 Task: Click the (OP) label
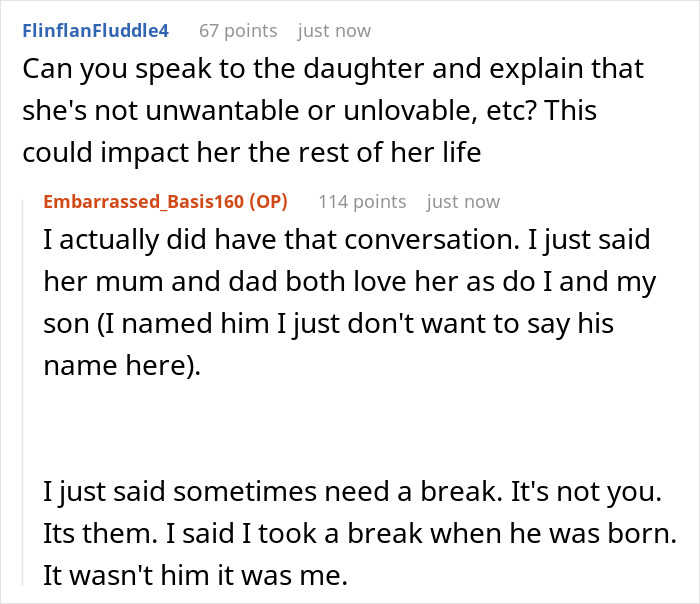[268, 201]
